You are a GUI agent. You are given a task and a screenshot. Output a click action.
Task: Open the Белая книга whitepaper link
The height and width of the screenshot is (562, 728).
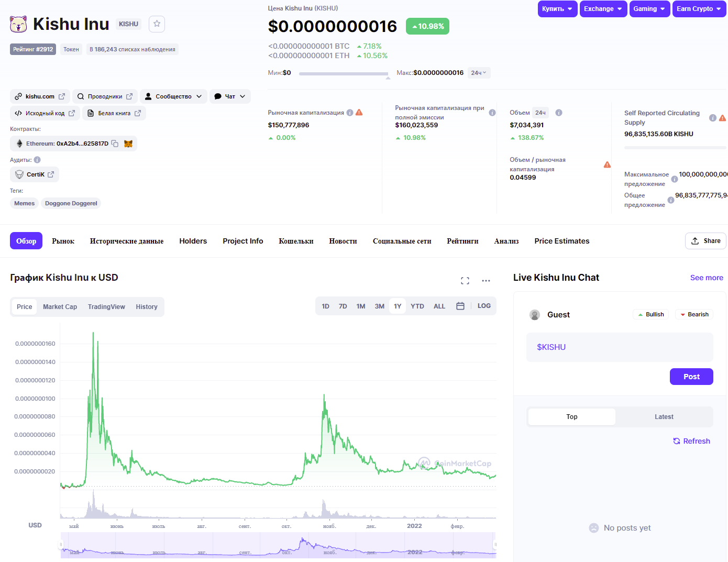tap(114, 113)
